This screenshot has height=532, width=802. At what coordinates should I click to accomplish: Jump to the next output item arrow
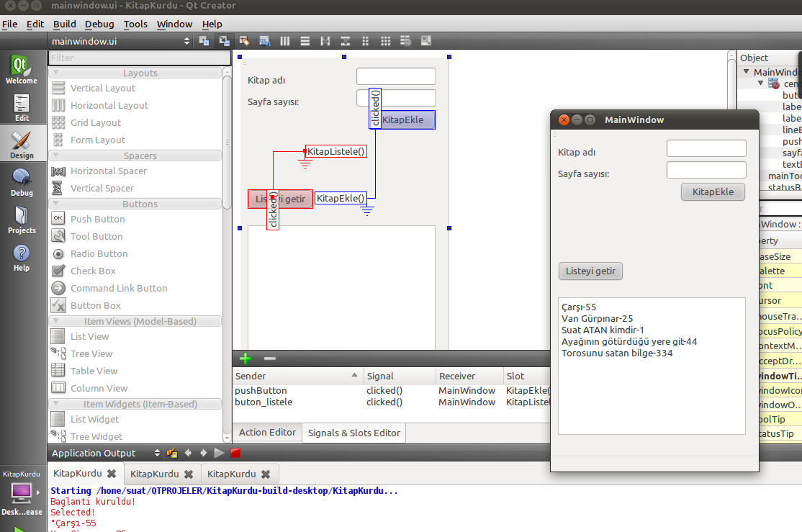click(204, 453)
